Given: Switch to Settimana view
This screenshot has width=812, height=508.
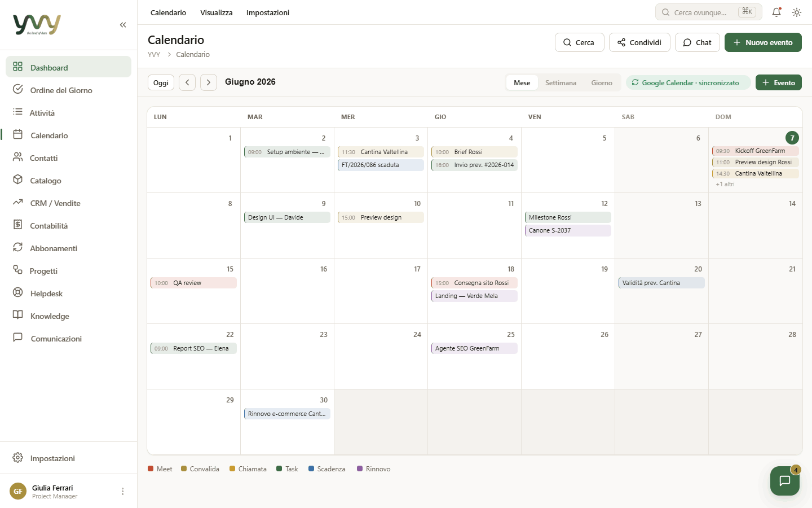Looking at the screenshot, I should coord(561,82).
